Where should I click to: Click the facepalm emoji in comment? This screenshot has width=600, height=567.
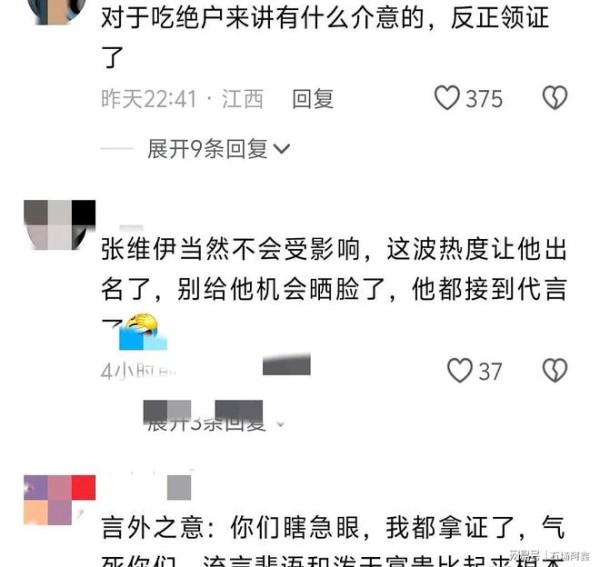coord(143,331)
